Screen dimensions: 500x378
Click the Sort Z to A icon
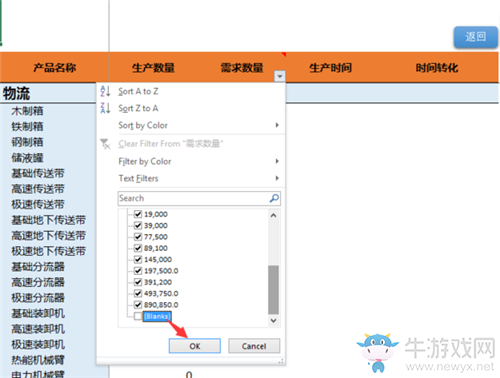point(105,108)
